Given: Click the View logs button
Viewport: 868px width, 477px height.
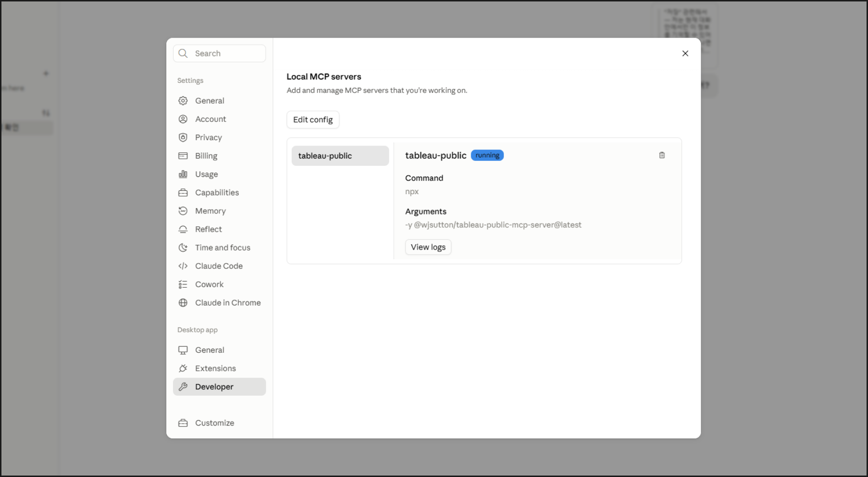Looking at the screenshot, I should pos(428,247).
